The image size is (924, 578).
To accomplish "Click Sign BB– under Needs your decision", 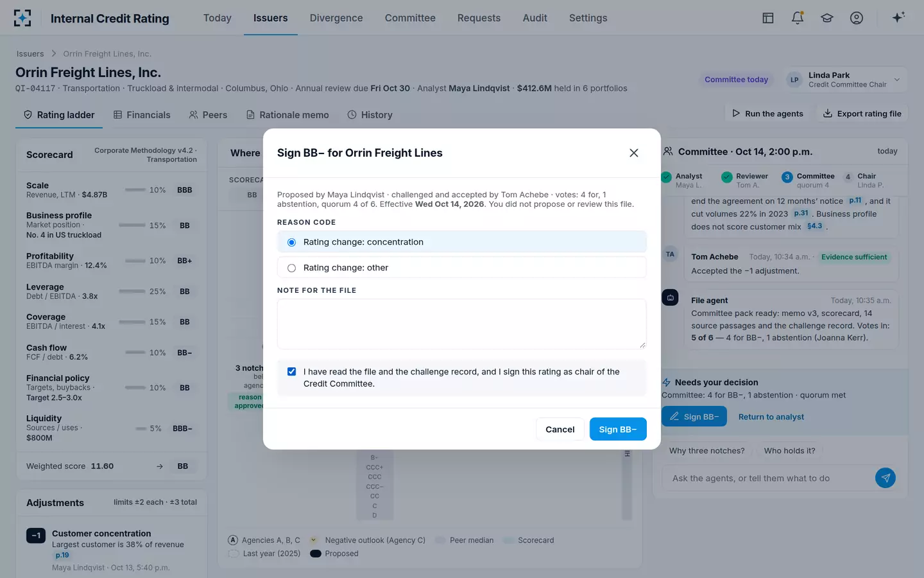I will pyautogui.click(x=694, y=417).
